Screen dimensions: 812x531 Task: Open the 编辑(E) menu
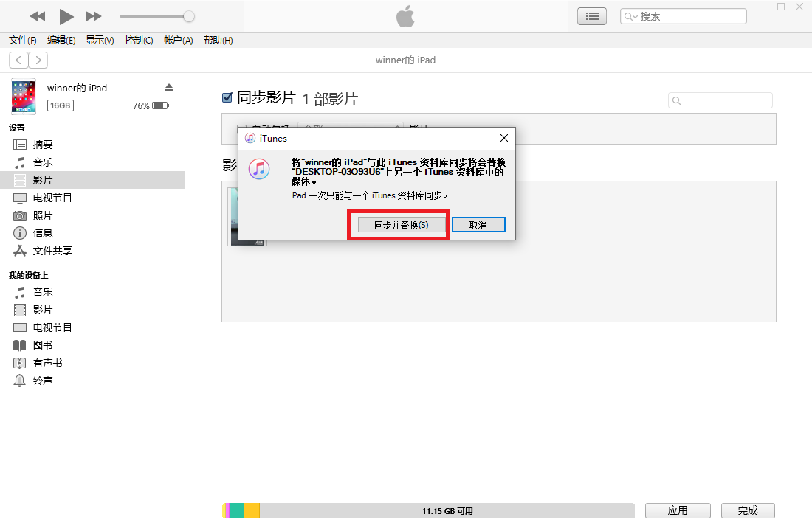pyautogui.click(x=61, y=41)
